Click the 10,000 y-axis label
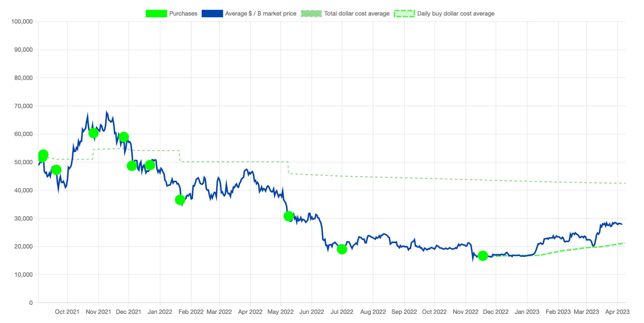This screenshot has height=323, width=644. pos(23,275)
